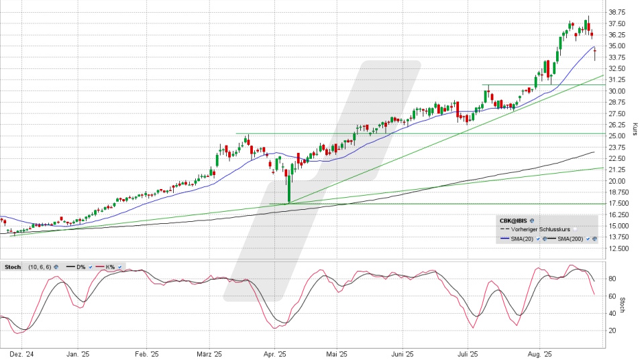Click the Aug. '25 date label
The image size is (644, 362).
pyautogui.click(x=539, y=354)
